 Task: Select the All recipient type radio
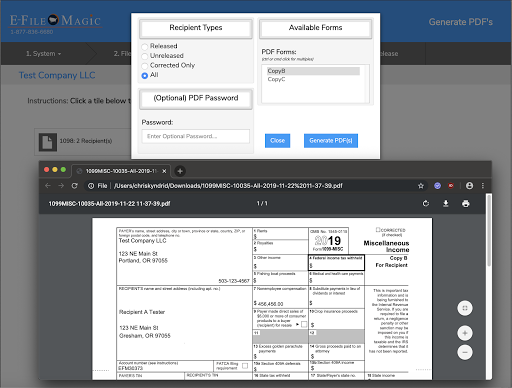pyautogui.click(x=145, y=75)
